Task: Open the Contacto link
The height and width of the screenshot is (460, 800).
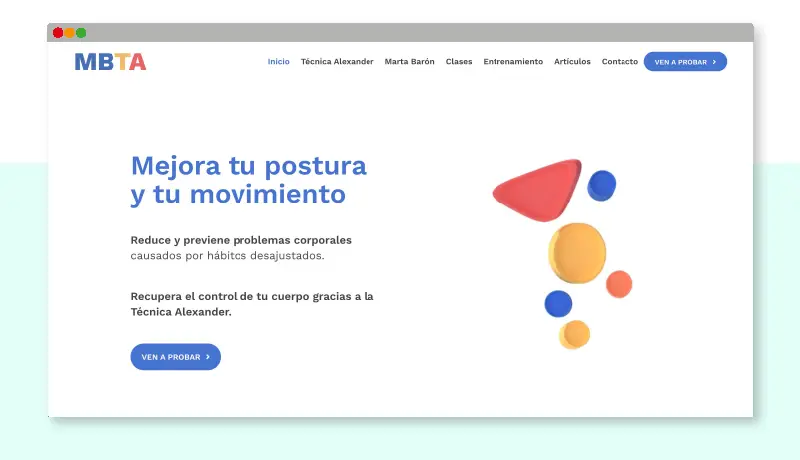Action: [x=619, y=62]
